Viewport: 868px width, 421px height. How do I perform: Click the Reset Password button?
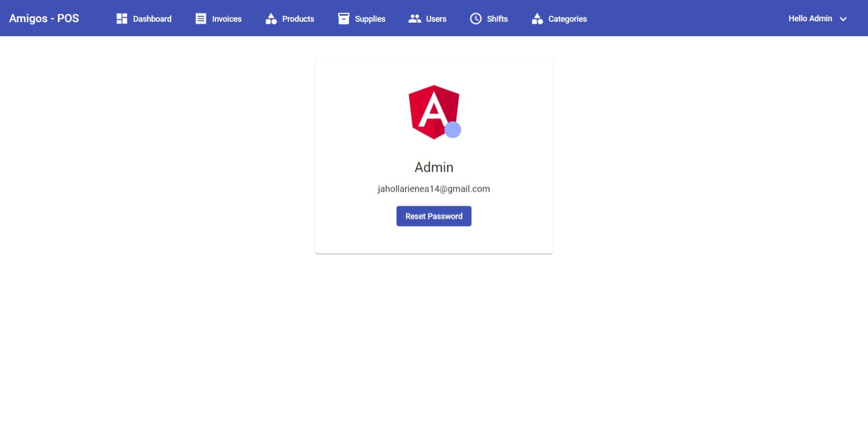[x=434, y=216]
